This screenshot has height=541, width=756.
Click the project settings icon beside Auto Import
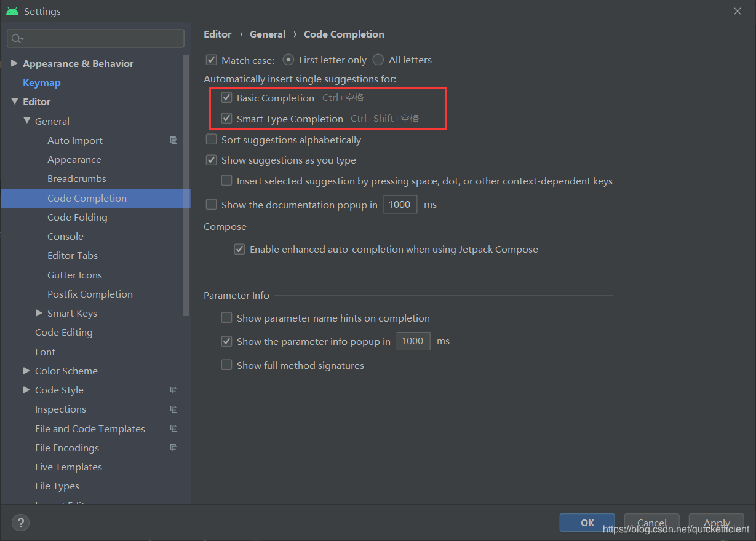(173, 140)
